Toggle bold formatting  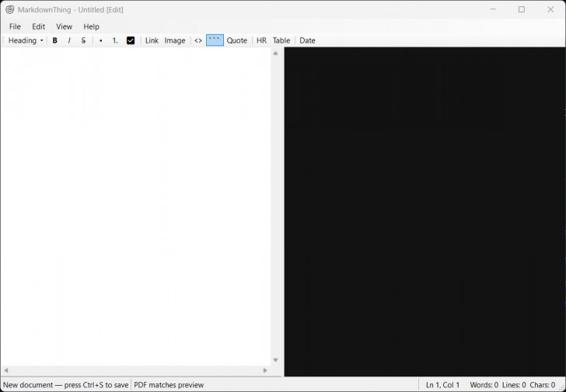55,40
